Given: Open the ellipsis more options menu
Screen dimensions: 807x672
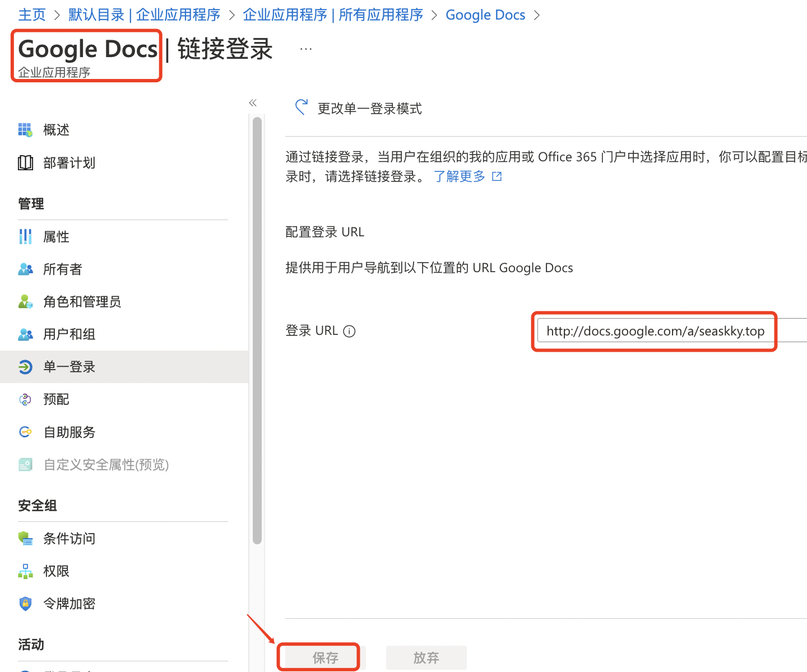Looking at the screenshot, I should coord(306,49).
